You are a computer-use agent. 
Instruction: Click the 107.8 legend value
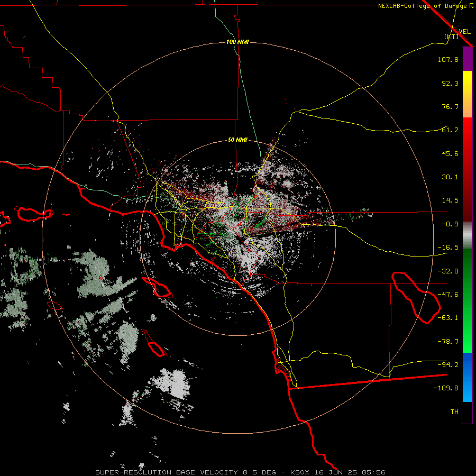[448, 59]
